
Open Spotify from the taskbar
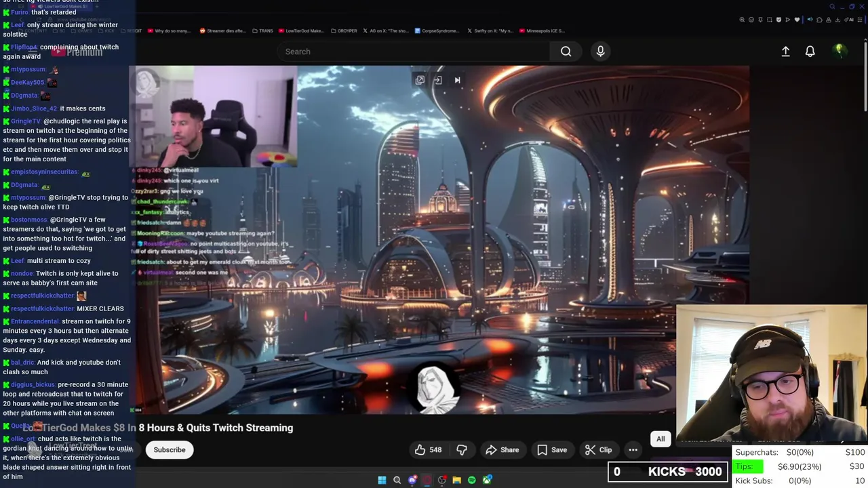[x=472, y=480]
